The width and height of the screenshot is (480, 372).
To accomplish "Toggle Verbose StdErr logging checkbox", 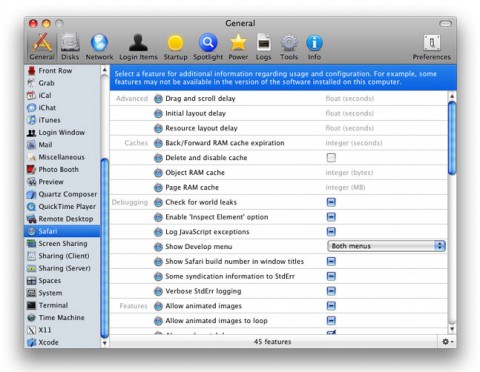I will tap(331, 291).
